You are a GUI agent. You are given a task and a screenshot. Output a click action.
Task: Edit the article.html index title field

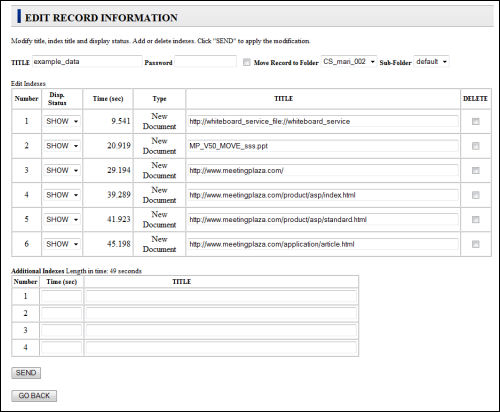click(323, 244)
